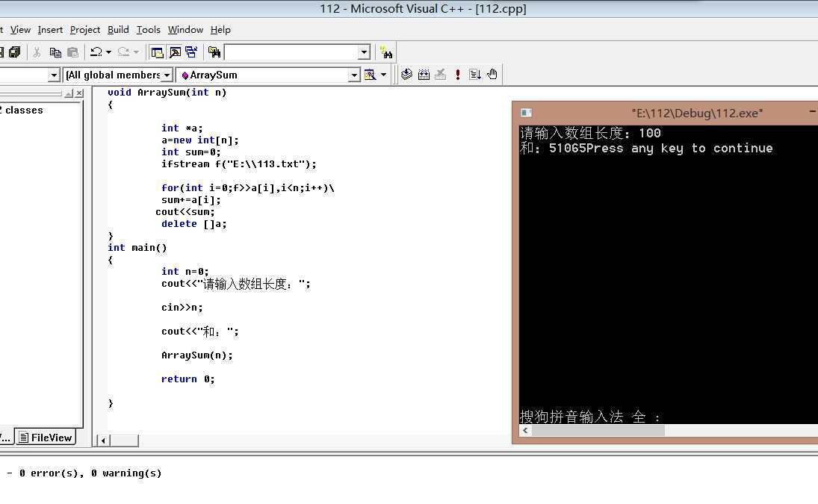Expand the class combo box arrow
The width and height of the screenshot is (818, 504).
[x=53, y=75]
